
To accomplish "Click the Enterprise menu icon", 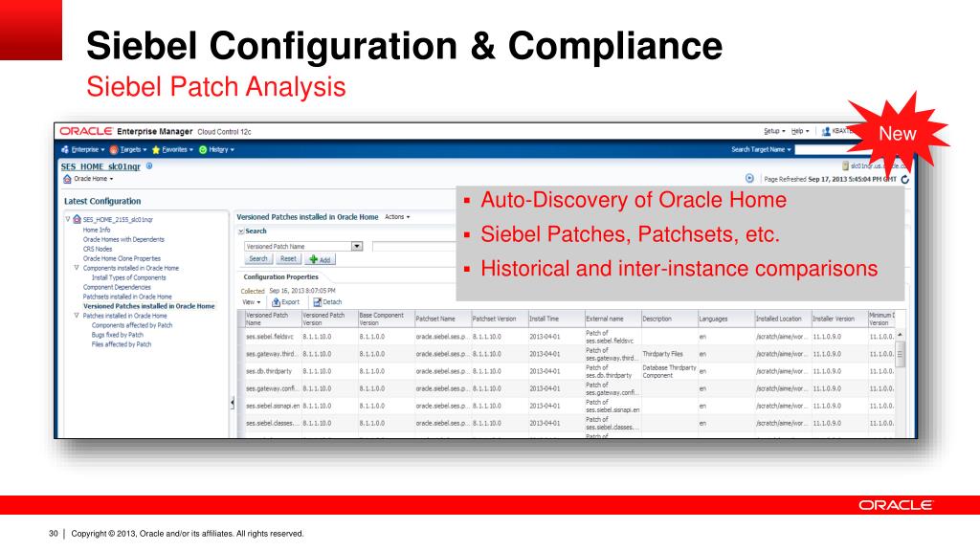I will 65,150.
